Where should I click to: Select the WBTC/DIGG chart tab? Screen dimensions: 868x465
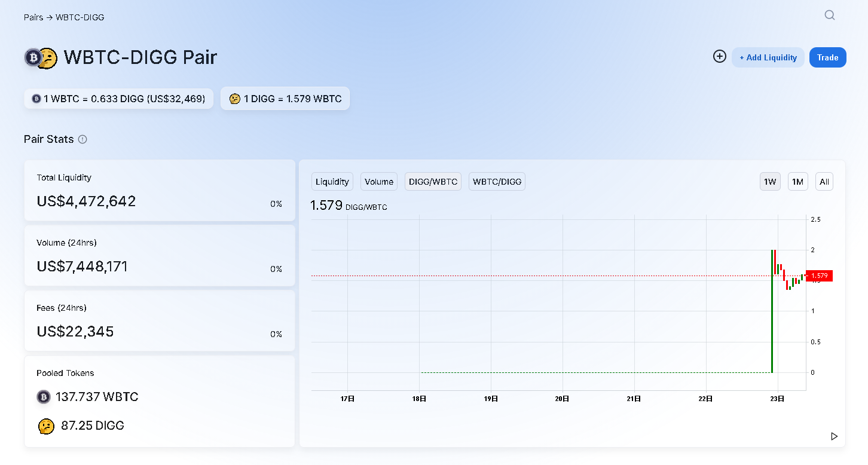pyautogui.click(x=497, y=182)
